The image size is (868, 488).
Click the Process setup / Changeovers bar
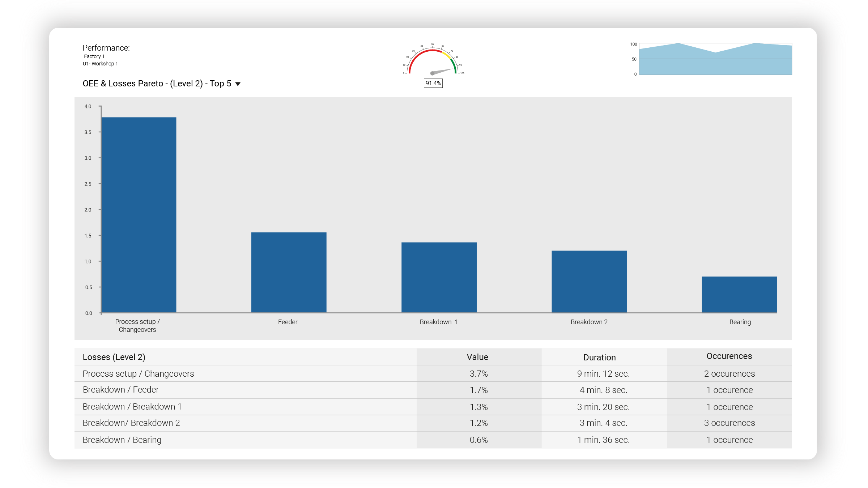[x=139, y=215]
